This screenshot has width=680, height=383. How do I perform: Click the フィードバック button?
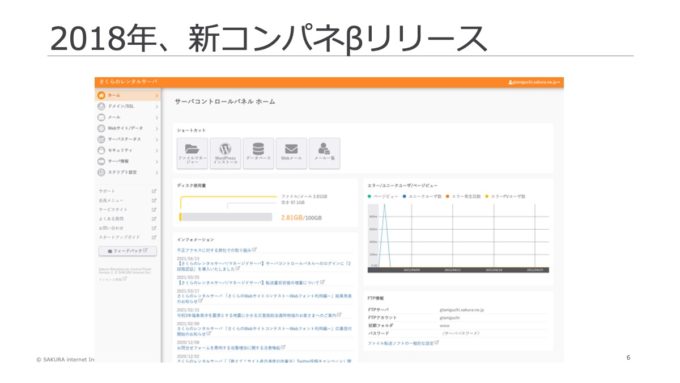click(128, 251)
